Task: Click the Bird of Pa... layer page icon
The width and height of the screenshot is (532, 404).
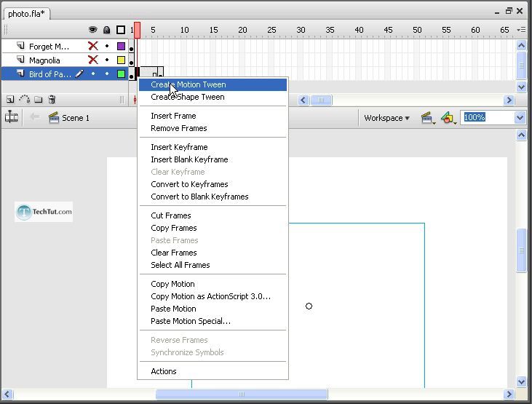Action: (20, 74)
